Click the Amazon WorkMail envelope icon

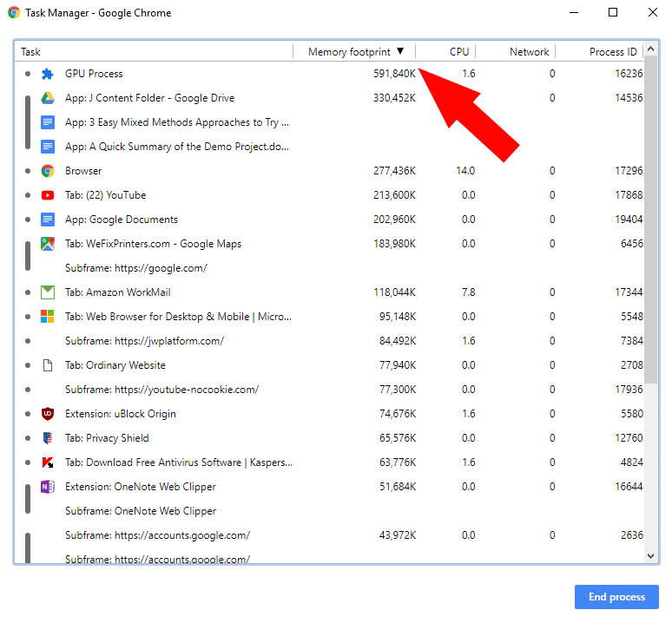coord(47,292)
